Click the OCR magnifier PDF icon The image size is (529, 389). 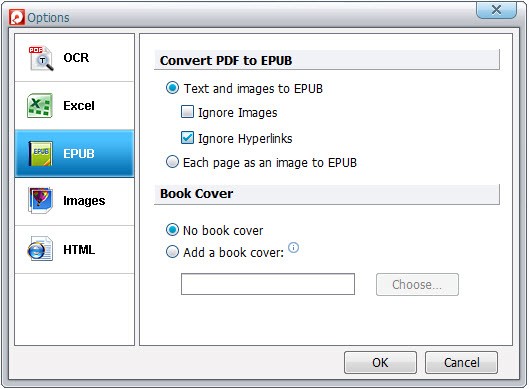pyautogui.click(x=41, y=58)
